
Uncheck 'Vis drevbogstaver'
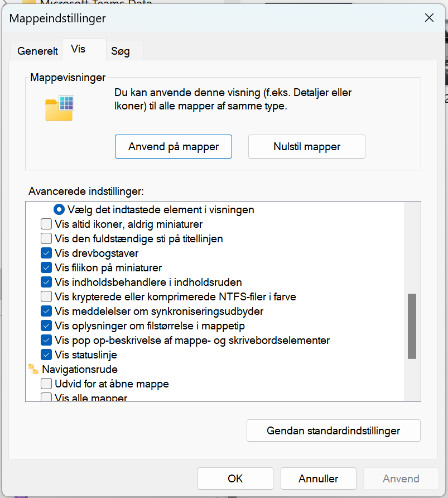pos(47,253)
